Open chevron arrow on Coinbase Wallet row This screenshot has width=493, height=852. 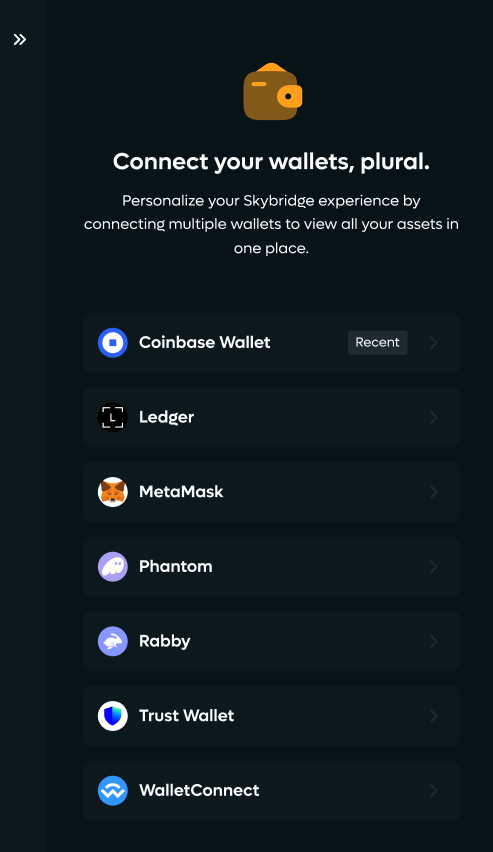tap(434, 342)
